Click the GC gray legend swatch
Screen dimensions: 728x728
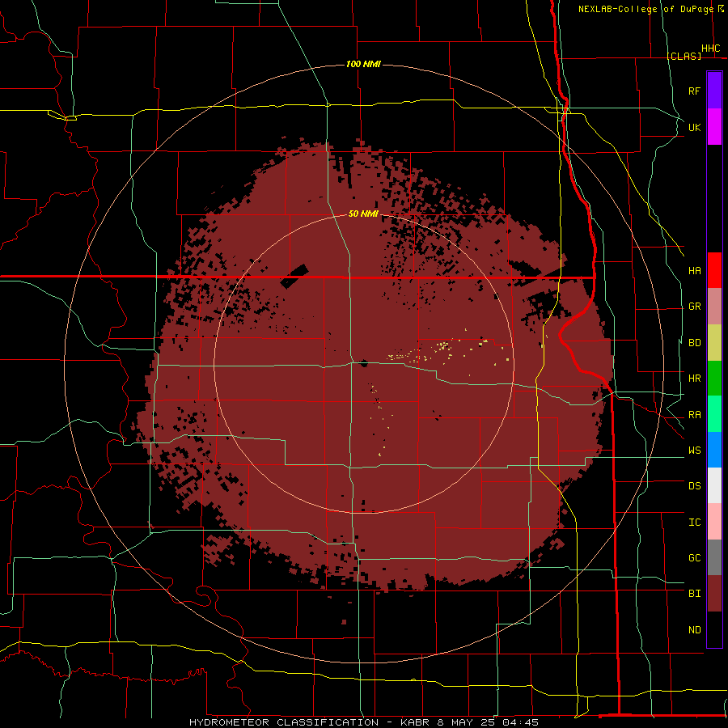point(714,557)
